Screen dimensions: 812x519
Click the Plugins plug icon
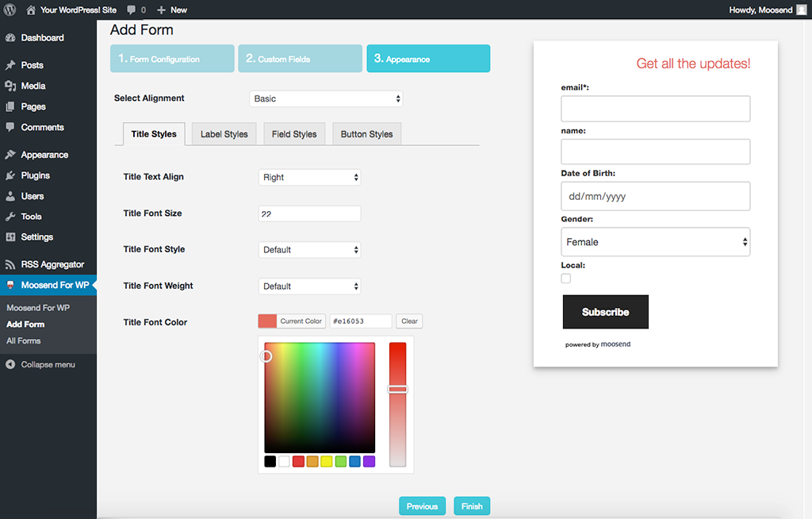tap(10, 175)
